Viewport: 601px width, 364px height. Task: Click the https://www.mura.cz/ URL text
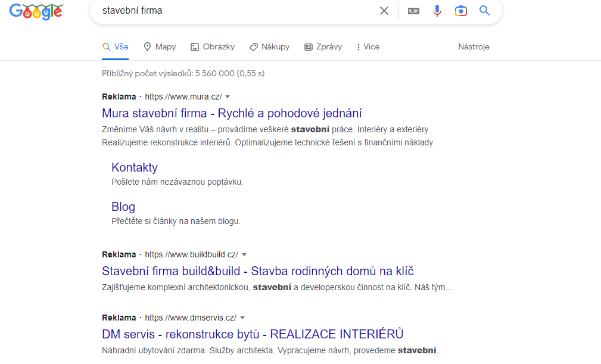click(x=183, y=97)
